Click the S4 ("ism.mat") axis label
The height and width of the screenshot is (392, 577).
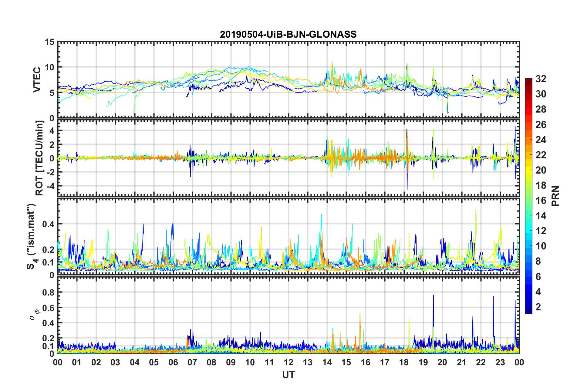pyautogui.click(x=31, y=237)
